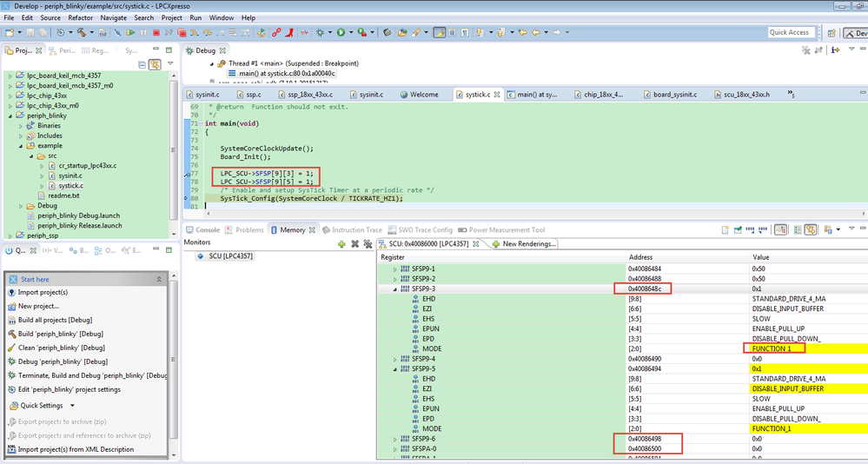Click the red chain link toolbar icon

point(275,33)
